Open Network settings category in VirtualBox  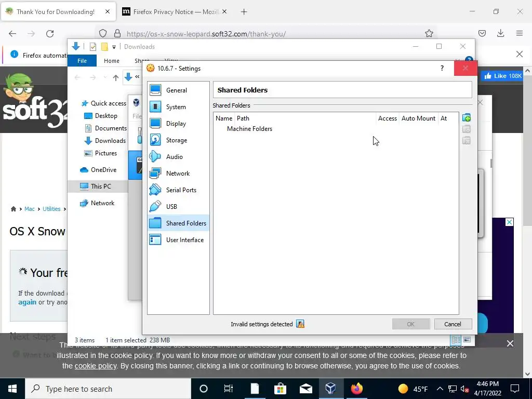(x=178, y=174)
